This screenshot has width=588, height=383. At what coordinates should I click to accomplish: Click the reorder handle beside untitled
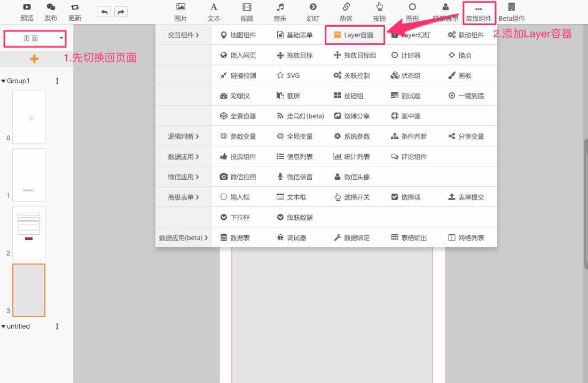coord(57,326)
